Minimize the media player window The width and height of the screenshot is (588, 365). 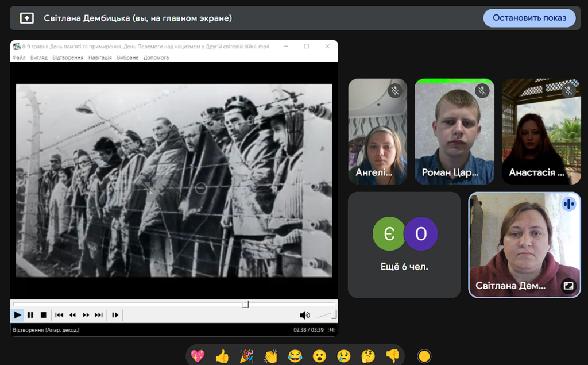[x=286, y=46]
